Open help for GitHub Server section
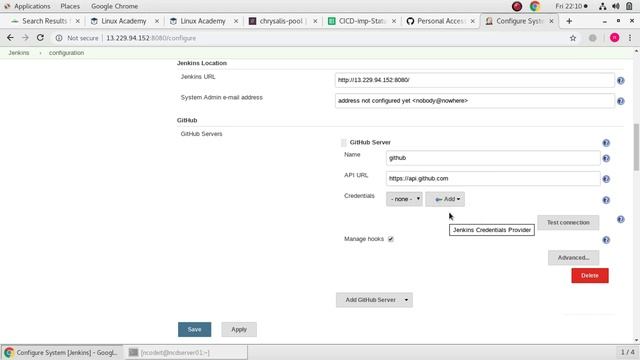The height and width of the screenshot is (360, 640). click(606, 142)
